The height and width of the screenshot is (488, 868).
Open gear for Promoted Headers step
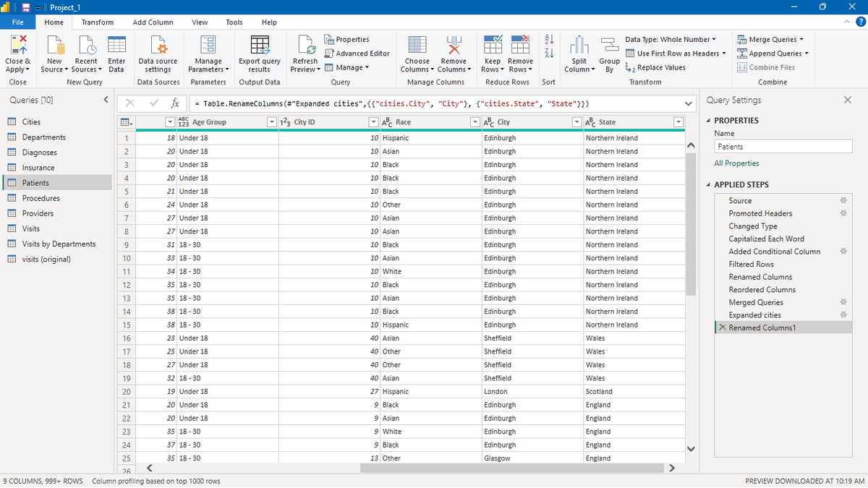(843, 213)
